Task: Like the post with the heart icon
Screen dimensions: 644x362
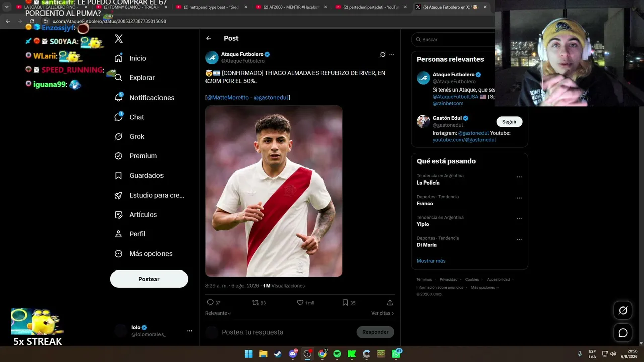Action: (300, 303)
